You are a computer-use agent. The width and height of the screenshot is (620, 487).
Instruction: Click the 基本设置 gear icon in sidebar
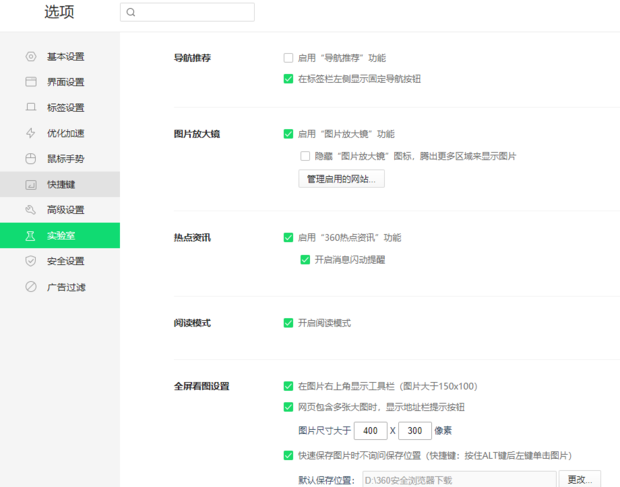(x=31, y=57)
